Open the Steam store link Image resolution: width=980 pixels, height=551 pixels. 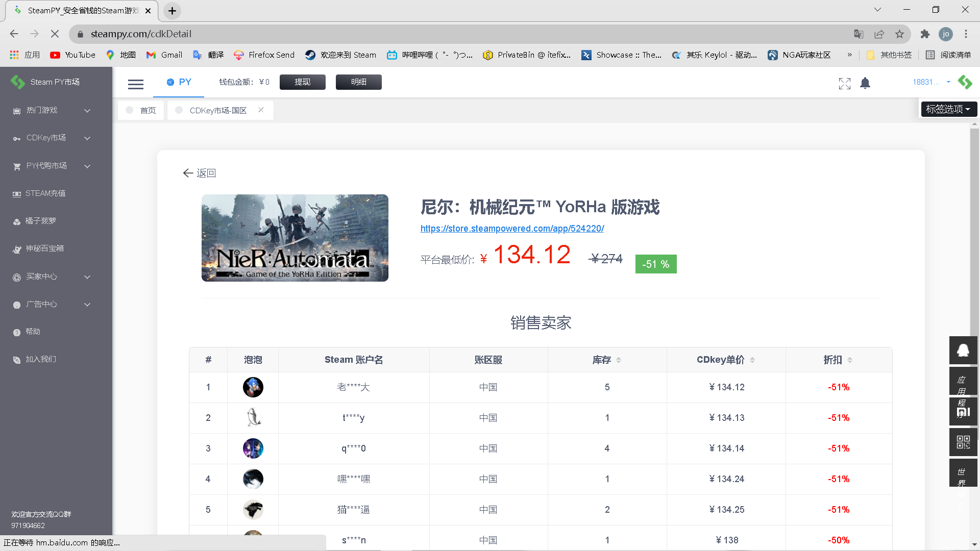[x=512, y=229]
